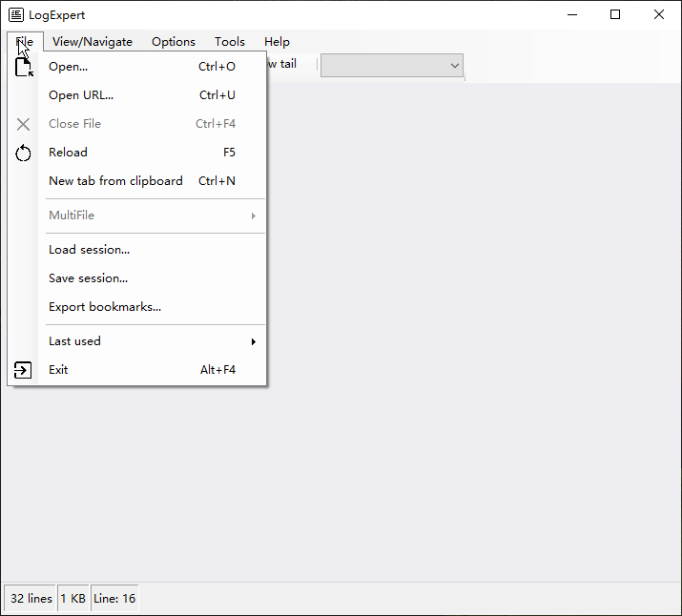Click Save session... menu entry
This screenshot has width=682, height=616.
pos(88,278)
